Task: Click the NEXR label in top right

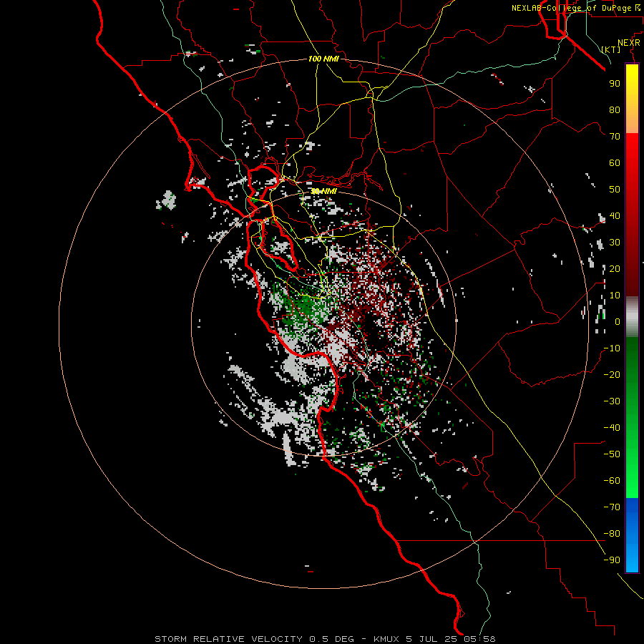Action: click(x=629, y=43)
